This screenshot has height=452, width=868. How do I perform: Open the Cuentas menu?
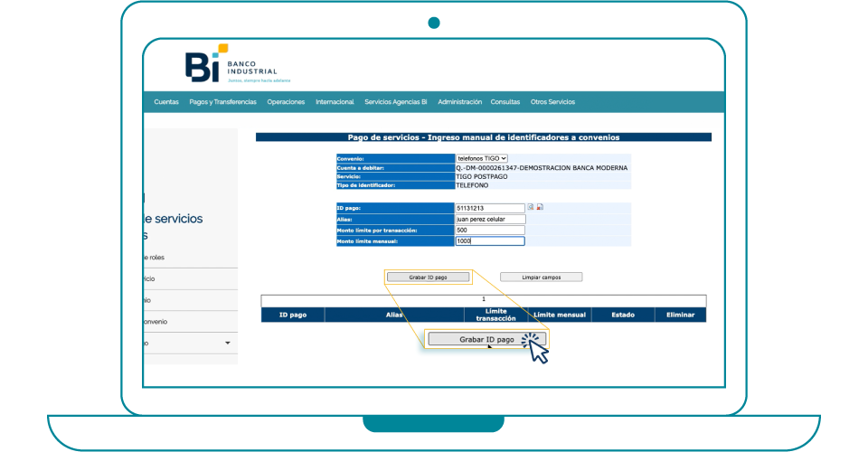click(x=166, y=102)
